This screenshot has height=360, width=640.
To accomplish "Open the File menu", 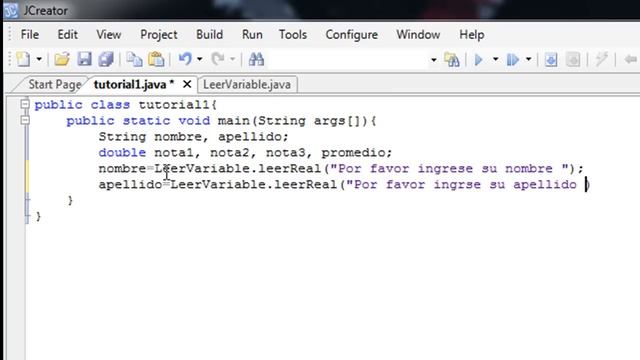I will (30, 35).
